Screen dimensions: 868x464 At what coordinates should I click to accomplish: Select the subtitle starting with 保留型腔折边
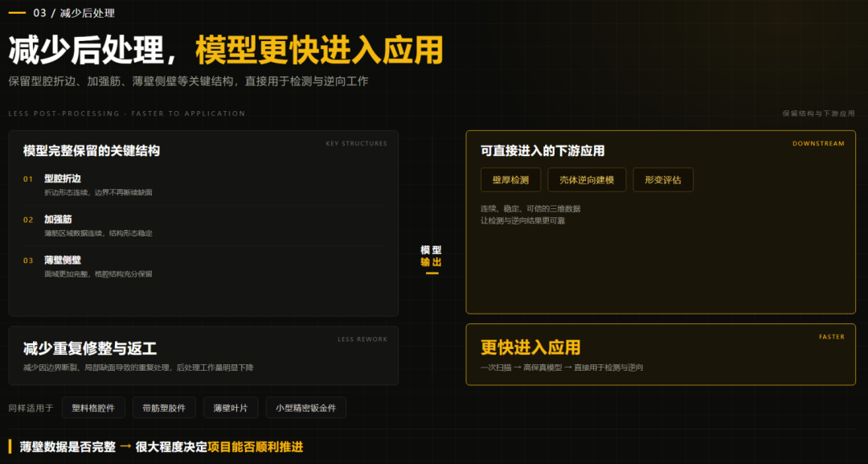point(188,81)
